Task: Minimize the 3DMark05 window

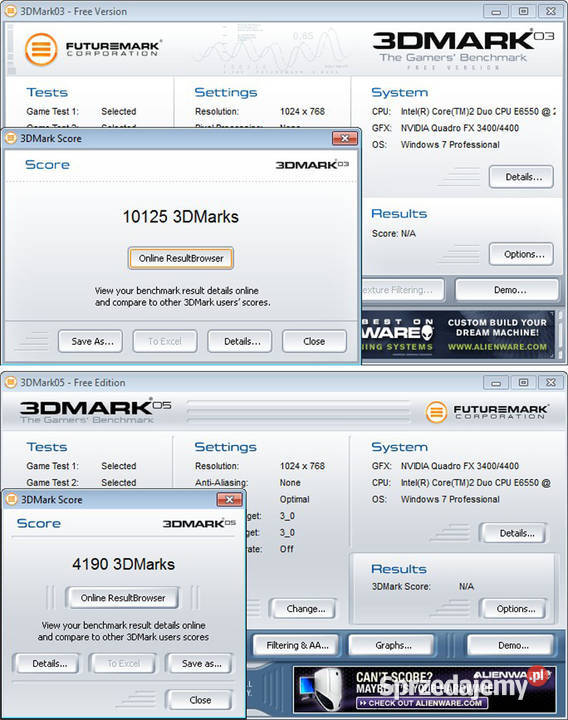Action: (496, 382)
